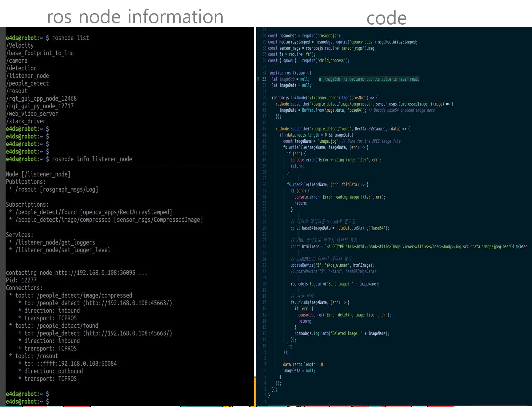The width and height of the screenshot is (532, 407).
Task: Click the 'Services:' heading in the terminal
Action: pos(20,235)
